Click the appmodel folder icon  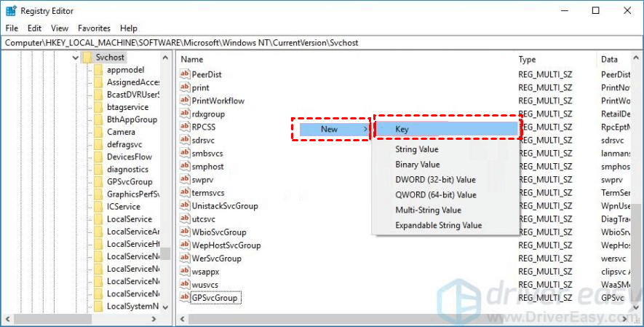pos(98,70)
